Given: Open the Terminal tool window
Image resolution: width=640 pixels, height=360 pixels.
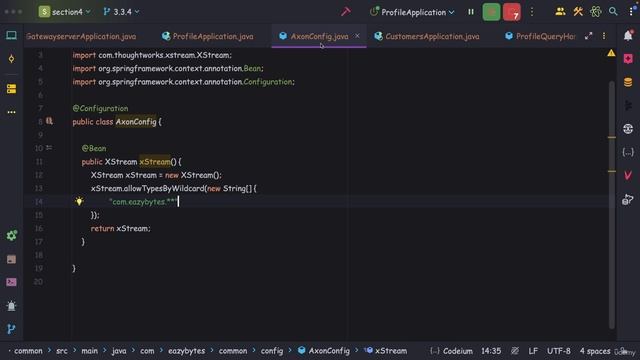Looking at the screenshot, I should 11,282.
